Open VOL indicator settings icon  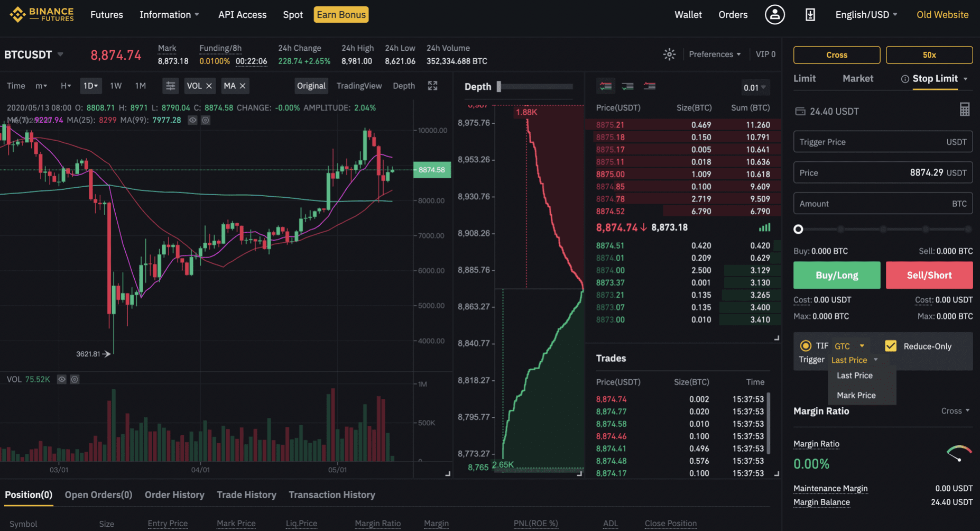pyautogui.click(x=75, y=379)
